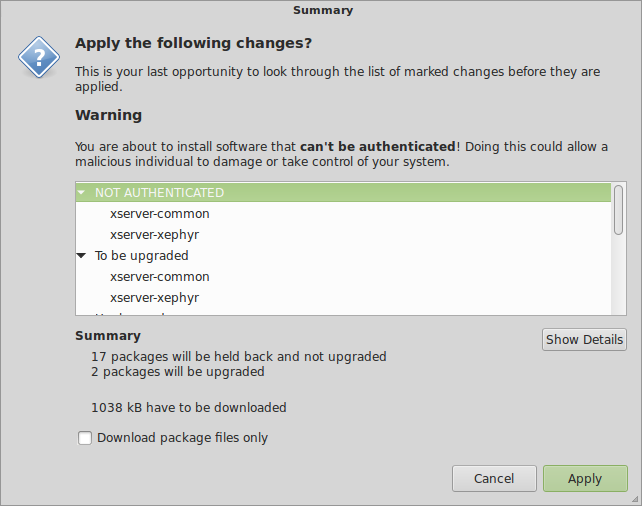Viewport: 642px width, 506px height.
Task: Click the blue question mark dialog icon
Action: 39,57
